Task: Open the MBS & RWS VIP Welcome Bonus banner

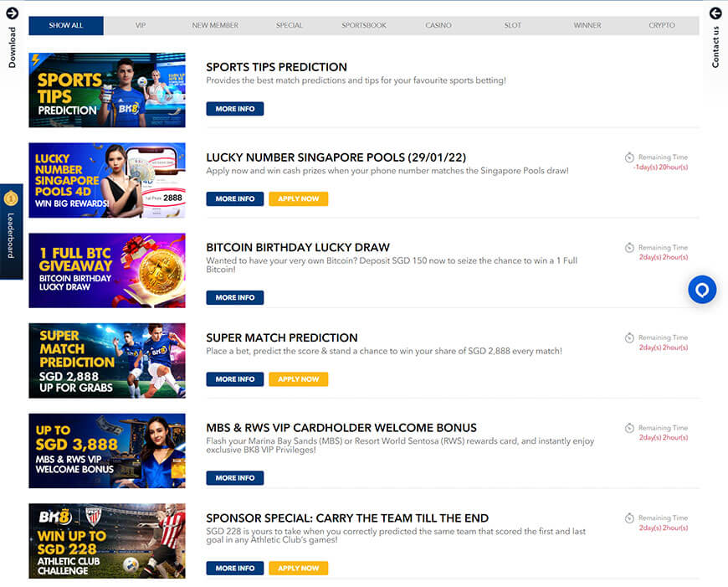Action: pos(107,451)
